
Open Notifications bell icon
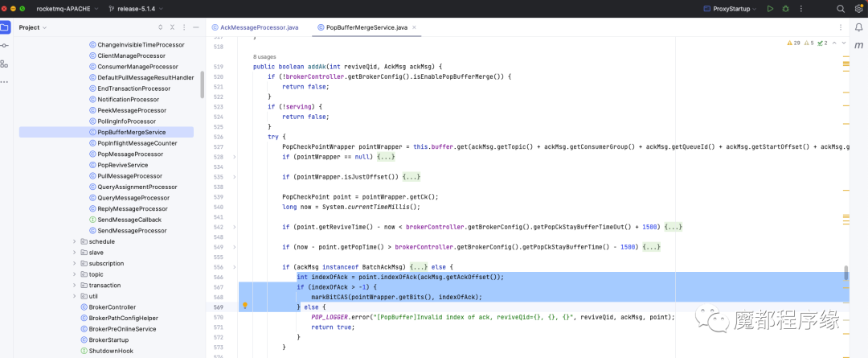click(858, 27)
